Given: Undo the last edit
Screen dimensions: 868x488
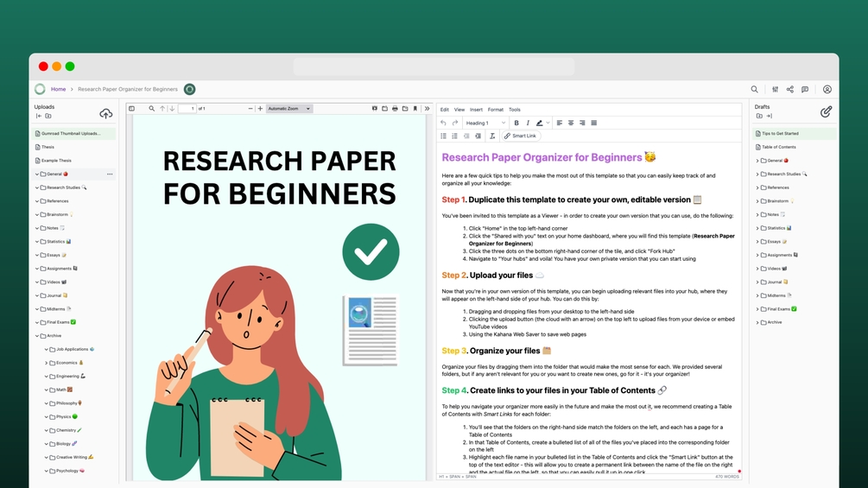Looking at the screenshot, I should pos(443,123).
